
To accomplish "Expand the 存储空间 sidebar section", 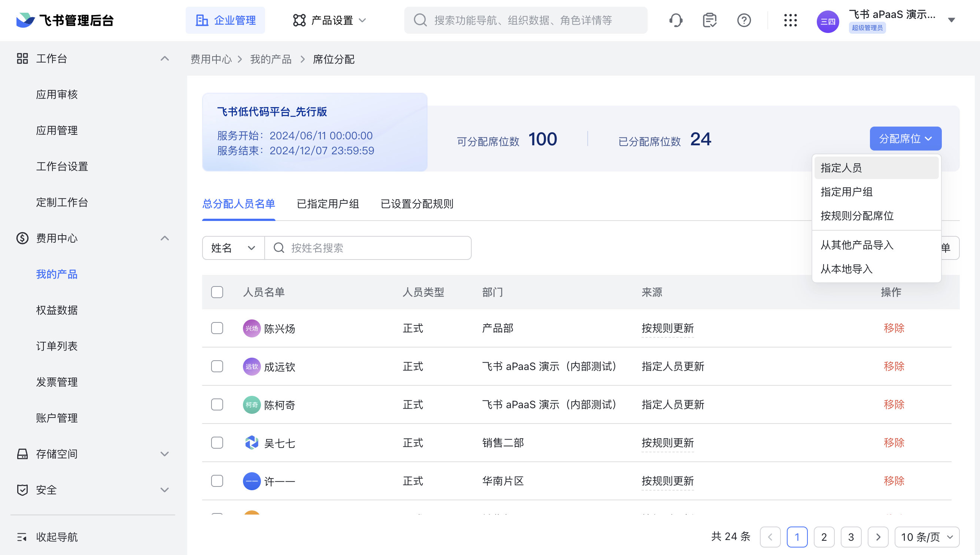I will pyautogui.click(x=165, y=454).
